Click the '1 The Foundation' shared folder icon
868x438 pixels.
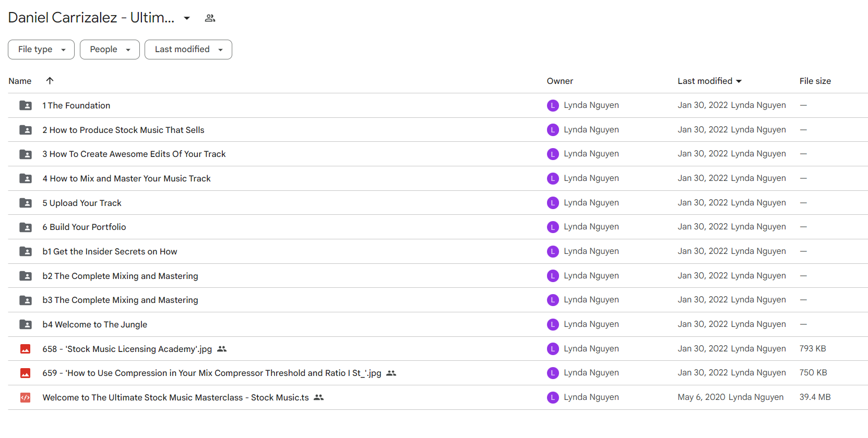tap(26, 105)
